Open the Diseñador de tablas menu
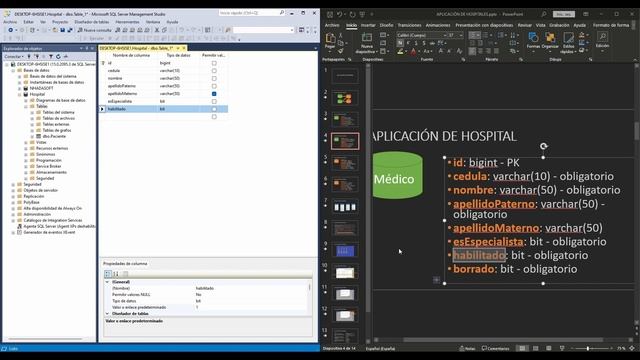Viewport: 640px width, 360px height. point(91,22)
